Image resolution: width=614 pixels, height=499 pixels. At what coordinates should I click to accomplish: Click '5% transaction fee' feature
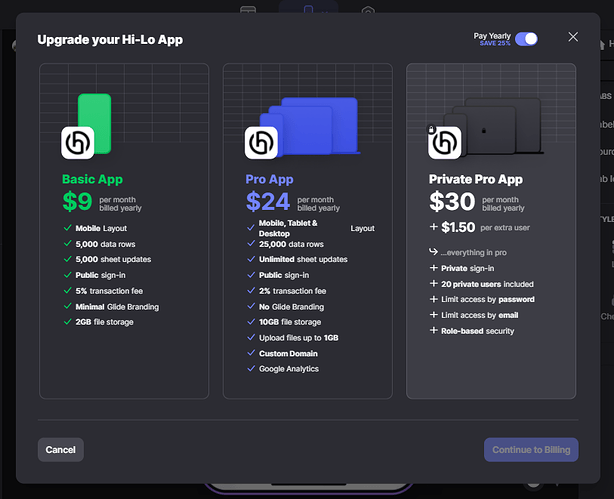pyautogui.click(x=109, y=291)
